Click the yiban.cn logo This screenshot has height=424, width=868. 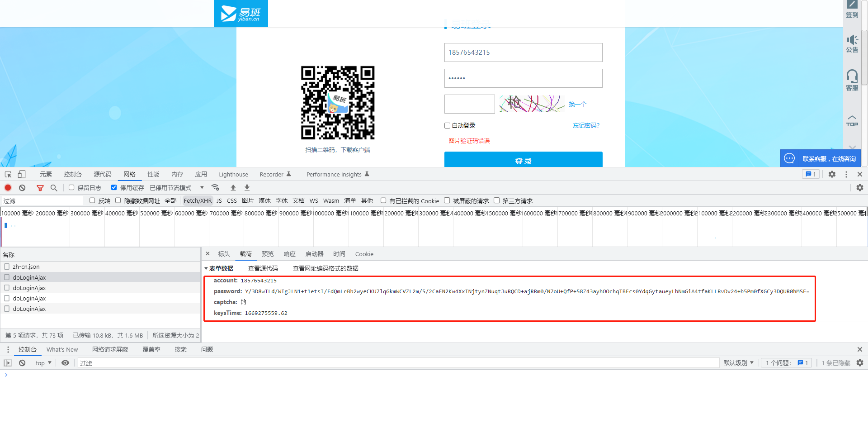point(241,14)
